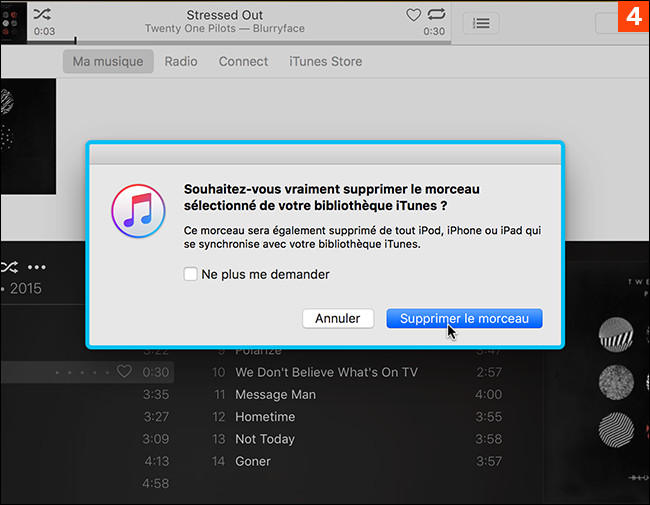Viewport: 650px width, 505px height.
Task: Love the track at the 0:30 row
Action: 124,372
